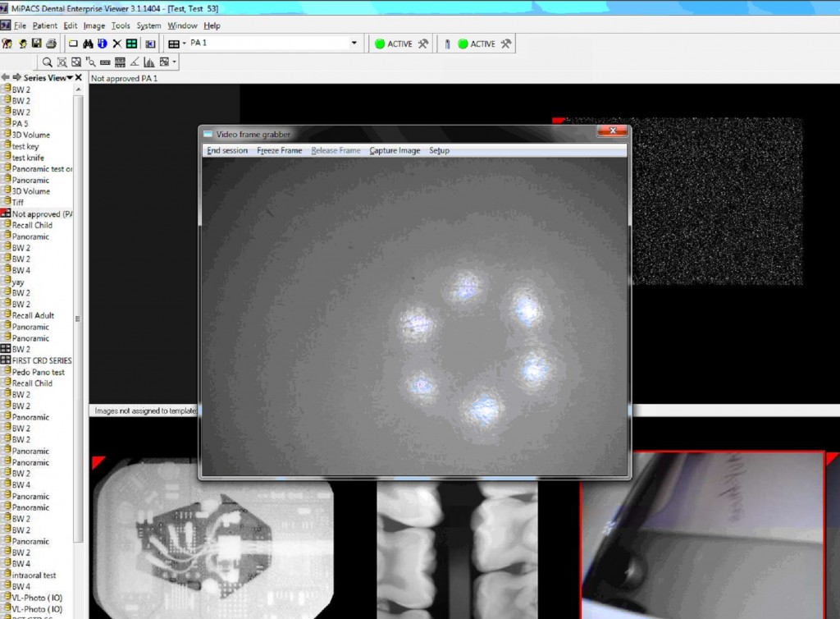Click the black X delete icon in toolbar
This screenshot has height=619, width=840.
(116, 44)
